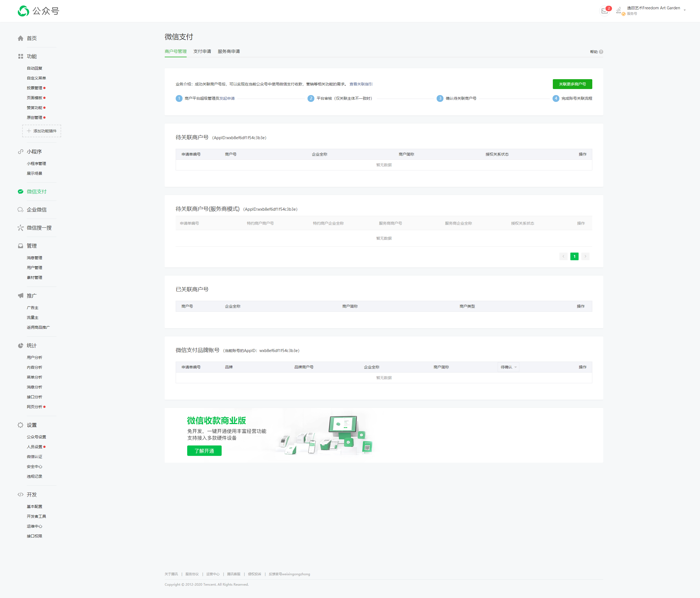The width and height of the screenshot is (700, 598).
Task: Go to the next page arrow
Action: pyautogui.click(x=585, y=256)
